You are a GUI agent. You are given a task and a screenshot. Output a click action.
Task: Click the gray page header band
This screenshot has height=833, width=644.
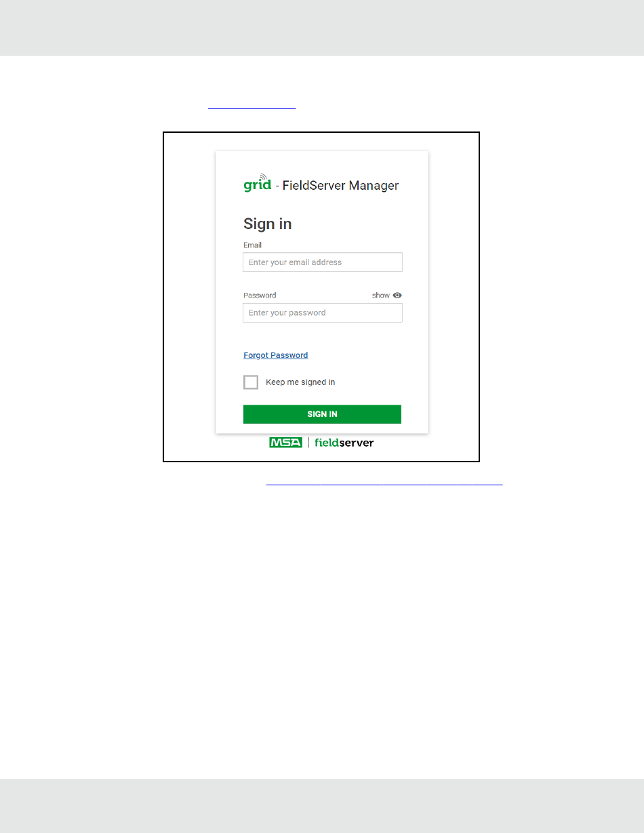tap(322, 28)
